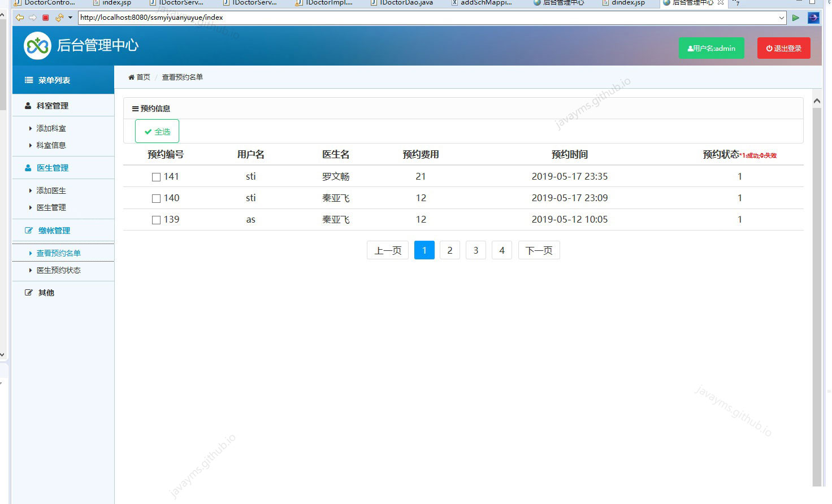
Task: Switch to the addSchMappi... editor tab
Action: click(x=482, y=3)
